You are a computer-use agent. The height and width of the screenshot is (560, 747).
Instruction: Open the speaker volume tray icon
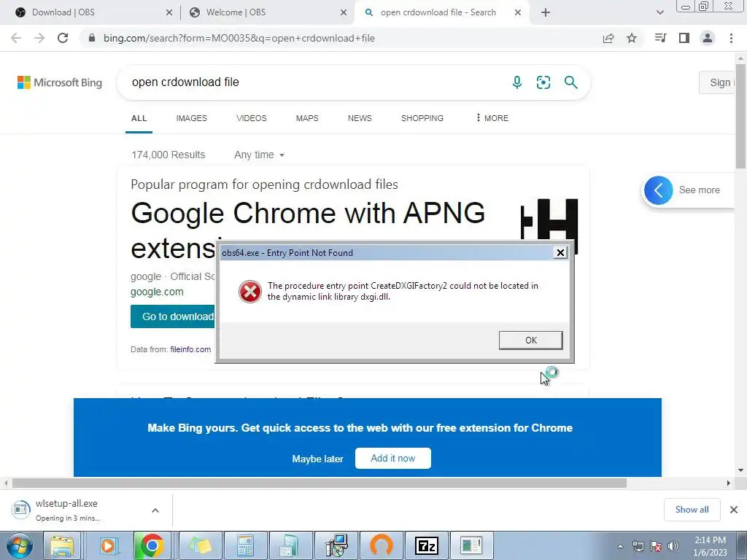[x=673, y=546]
